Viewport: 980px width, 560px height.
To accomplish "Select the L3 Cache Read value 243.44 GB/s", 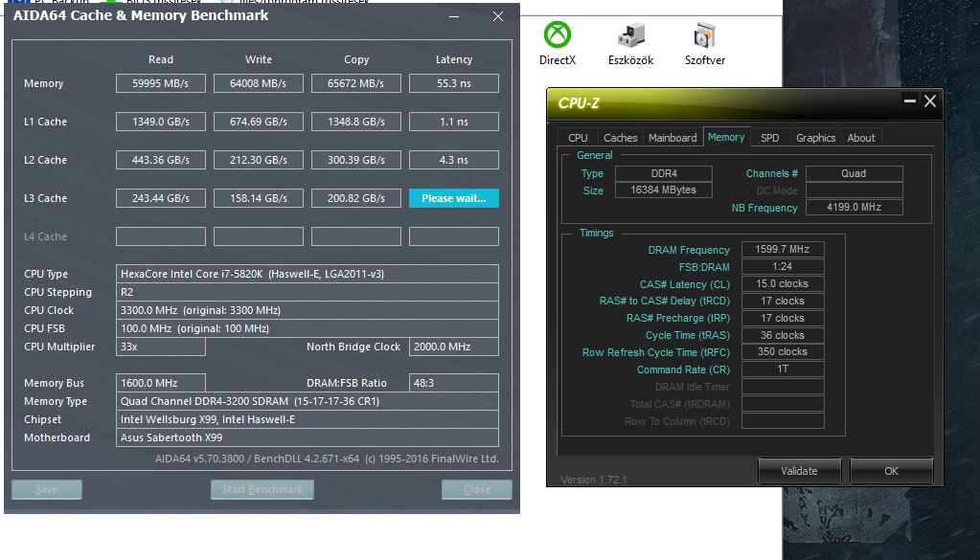I will pos(161,198).
